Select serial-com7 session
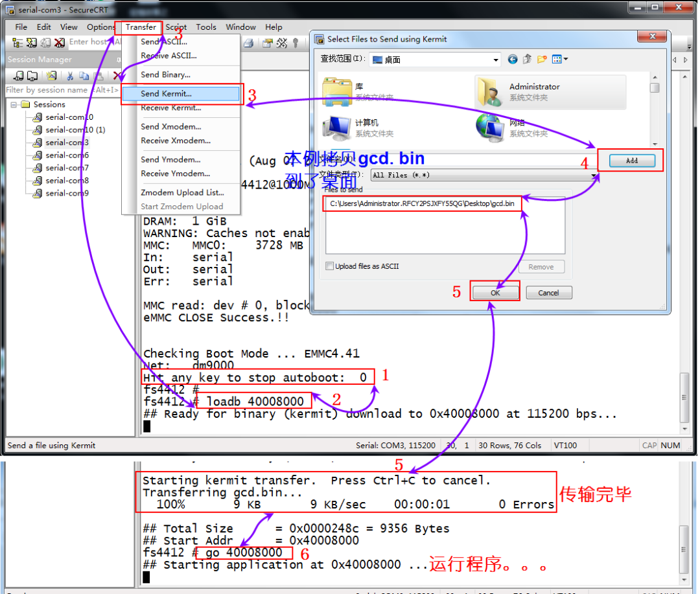Screen dimensions: 700x594 [x=67, y=168]
